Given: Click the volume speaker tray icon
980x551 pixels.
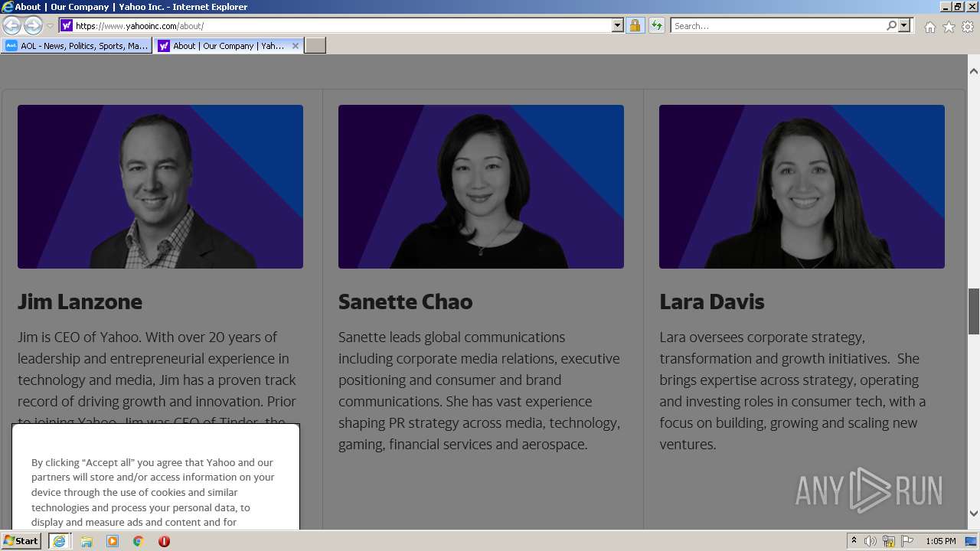Looking at the screenshot, I should pos(871,541).
